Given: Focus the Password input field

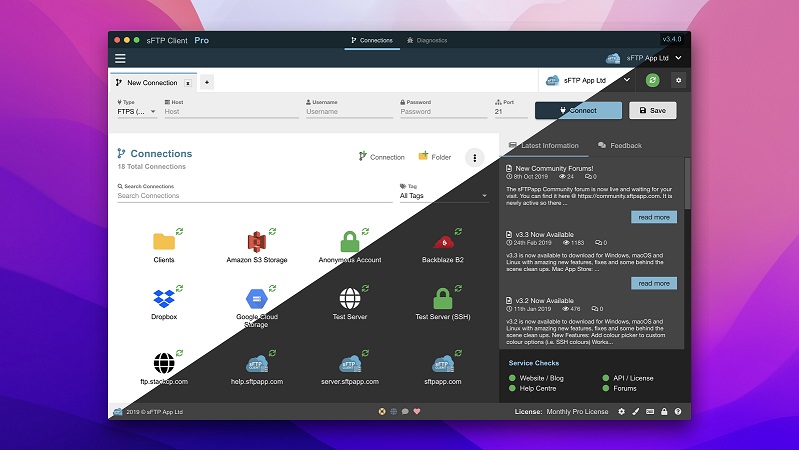Looking at the screenshot, I should tap(443, 112).
